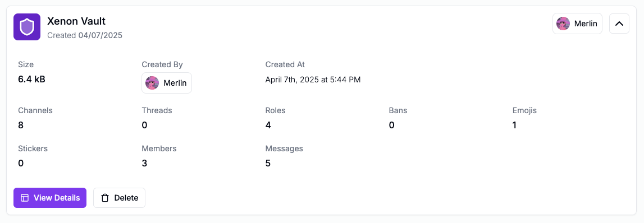This screenshot has width=644, height=223.
Task: Click the Merlin name in top-right badge
Action: [x=586, y=24]
